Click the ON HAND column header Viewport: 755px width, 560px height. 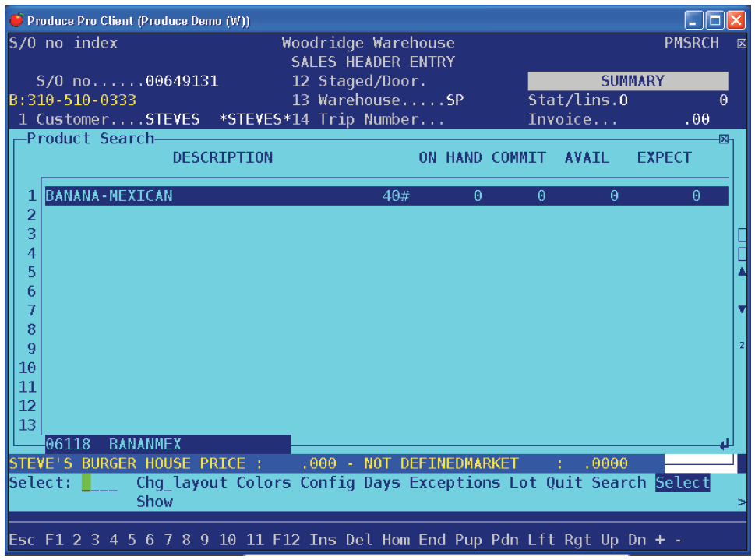450,157
